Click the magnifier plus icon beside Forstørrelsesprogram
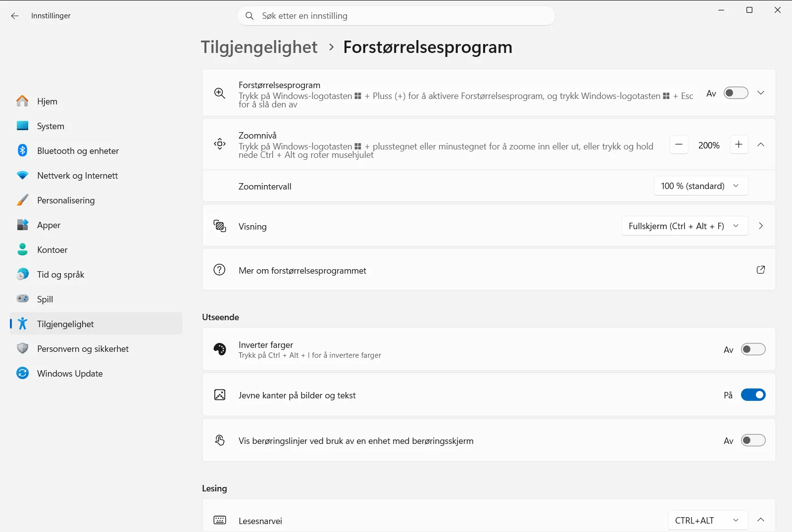 coord(220,93)
